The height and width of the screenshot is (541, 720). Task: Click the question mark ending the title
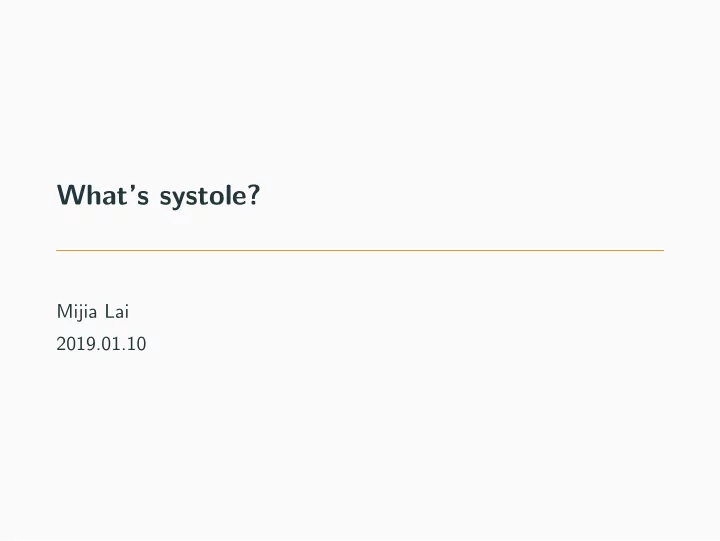point(254,194)
